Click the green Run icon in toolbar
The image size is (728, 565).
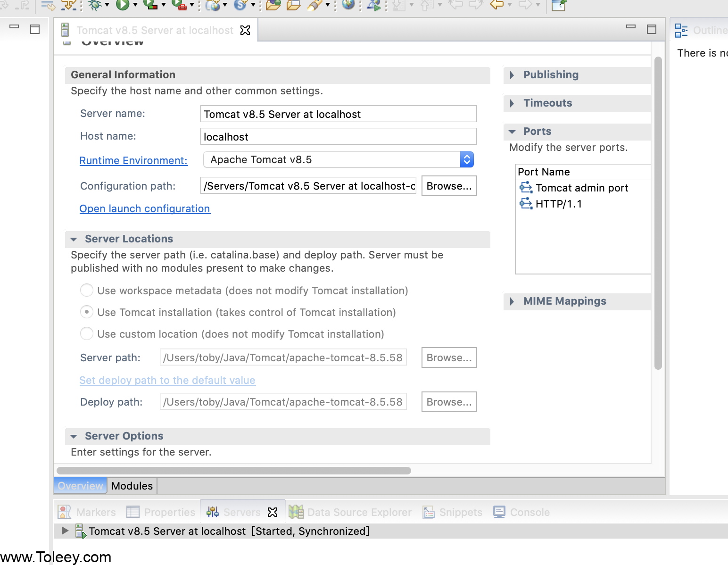[123, 5]
